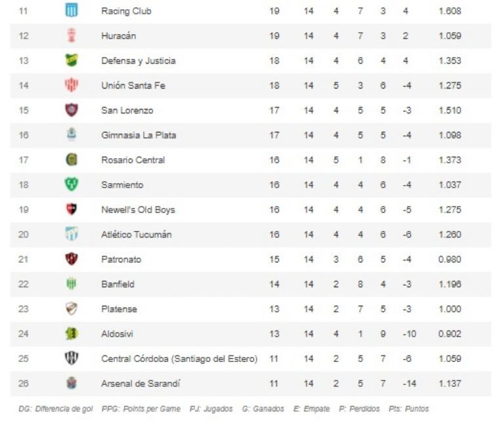The width and height of the screenshot is (504, 427).
Task: Click the Aldosivi team crest
Action: click(72, 334)
